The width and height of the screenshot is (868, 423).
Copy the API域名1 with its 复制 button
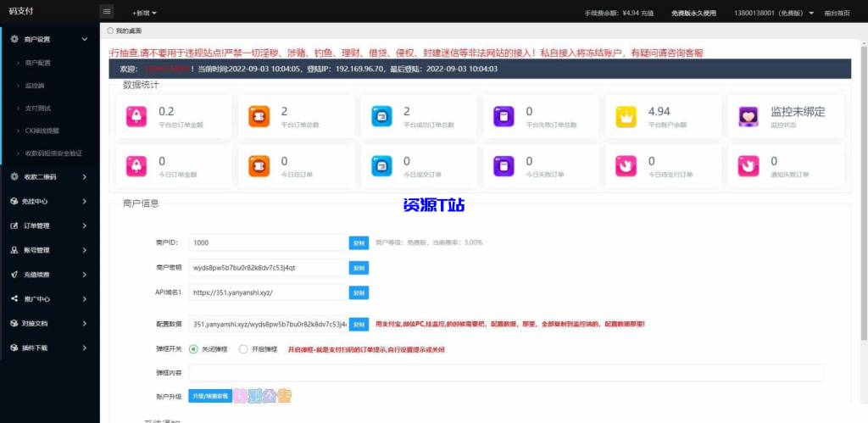359,292
